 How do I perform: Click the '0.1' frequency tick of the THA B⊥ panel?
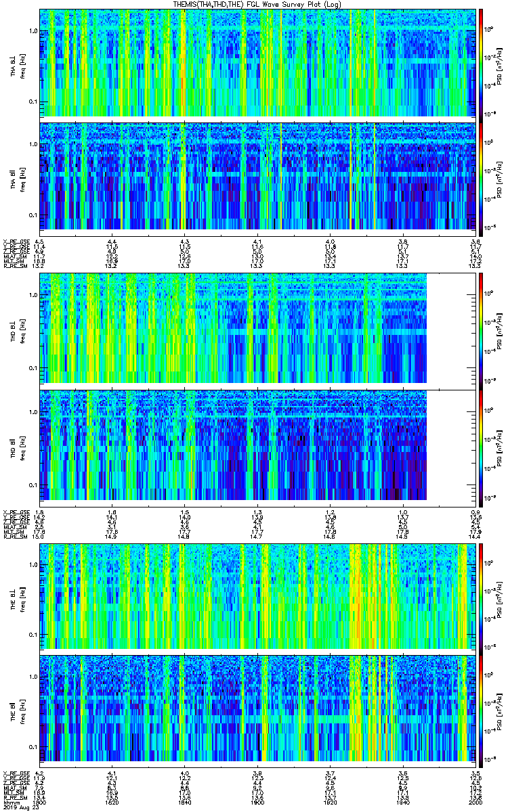[x=33, y=102]
